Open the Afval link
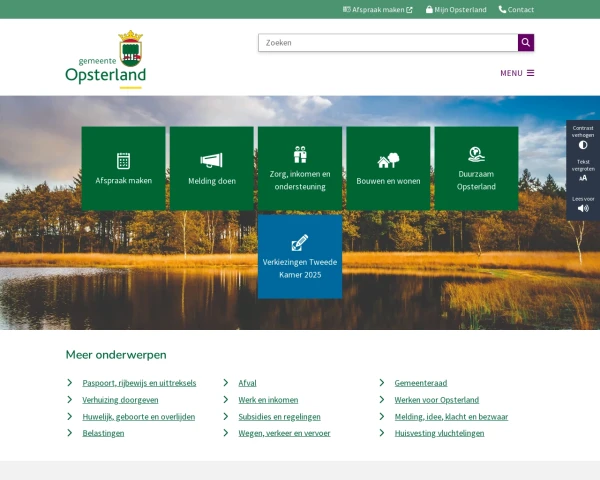 point(247,383)
